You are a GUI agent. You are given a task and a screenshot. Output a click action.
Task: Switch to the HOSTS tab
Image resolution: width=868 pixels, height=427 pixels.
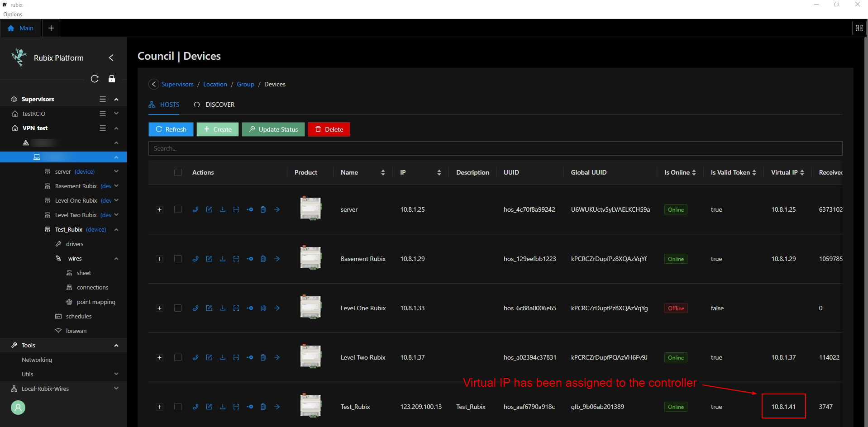[x=164, y=104]
